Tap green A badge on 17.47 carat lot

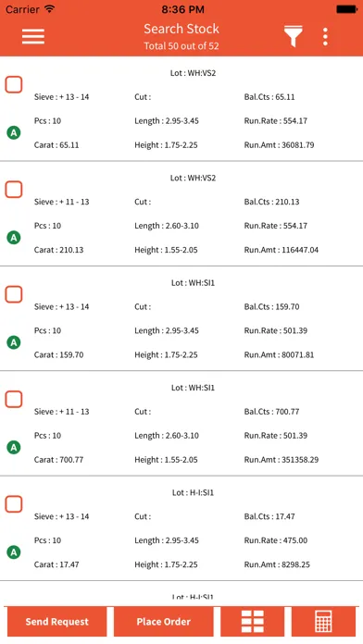click(x=14, y=552)
